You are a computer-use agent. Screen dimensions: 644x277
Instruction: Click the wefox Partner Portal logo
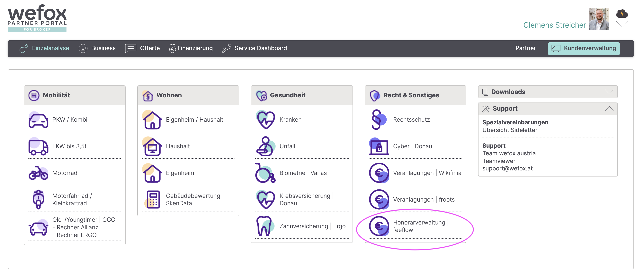(x=37, y=18)
